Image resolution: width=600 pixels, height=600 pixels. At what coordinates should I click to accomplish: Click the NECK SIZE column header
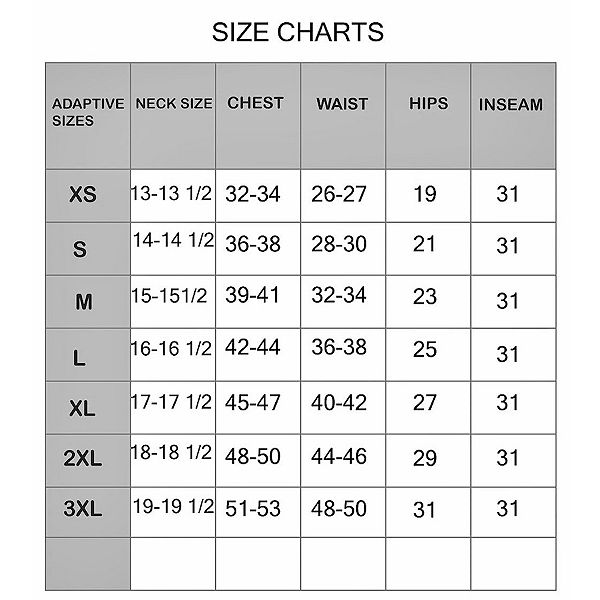point(173,103)
